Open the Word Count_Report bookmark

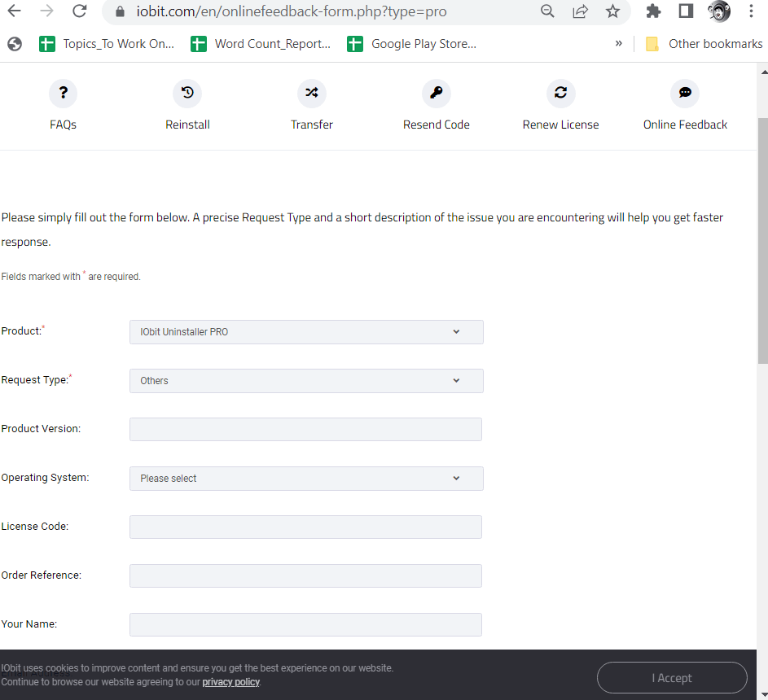coord(261,44)
